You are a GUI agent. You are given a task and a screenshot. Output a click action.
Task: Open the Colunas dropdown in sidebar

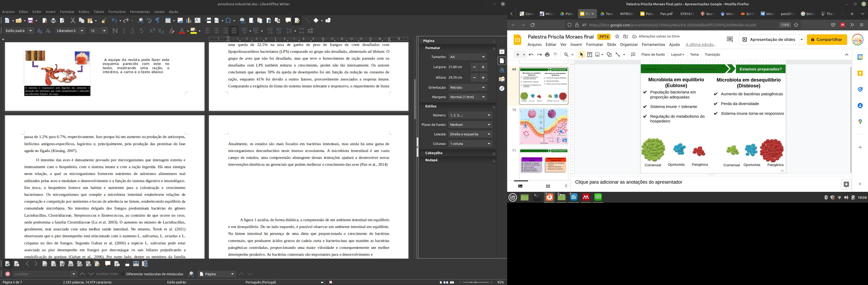470,144
